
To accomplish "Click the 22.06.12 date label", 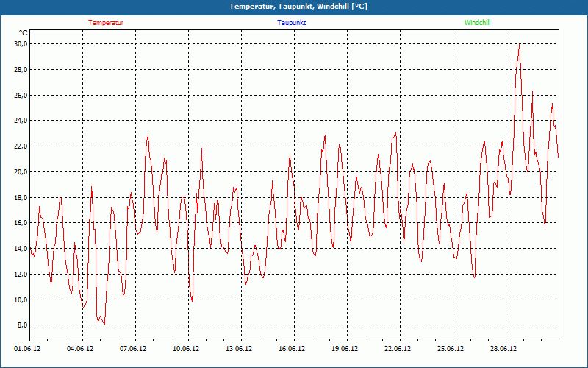I will tap(398, 349).
